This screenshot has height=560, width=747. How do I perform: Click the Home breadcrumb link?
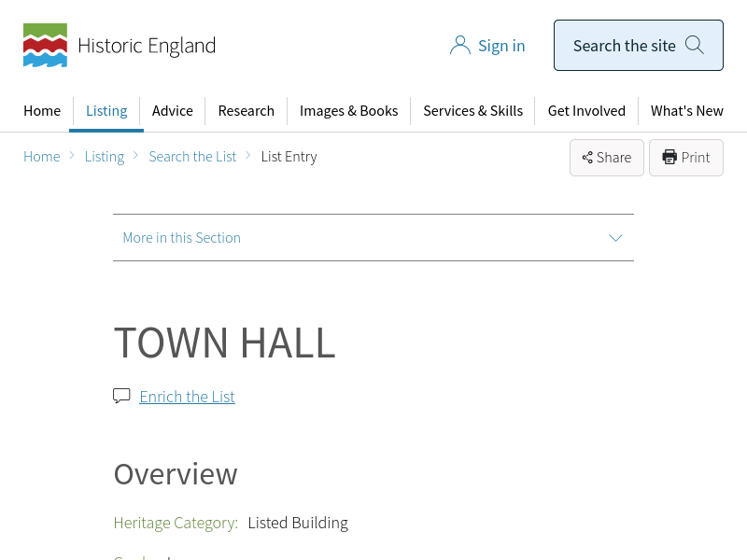42,157
